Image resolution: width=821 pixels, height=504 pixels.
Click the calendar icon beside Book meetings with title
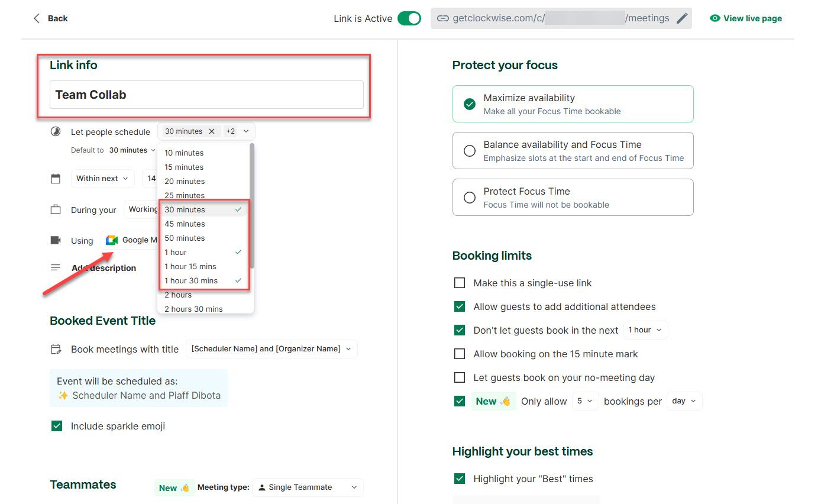coord(56,349)
